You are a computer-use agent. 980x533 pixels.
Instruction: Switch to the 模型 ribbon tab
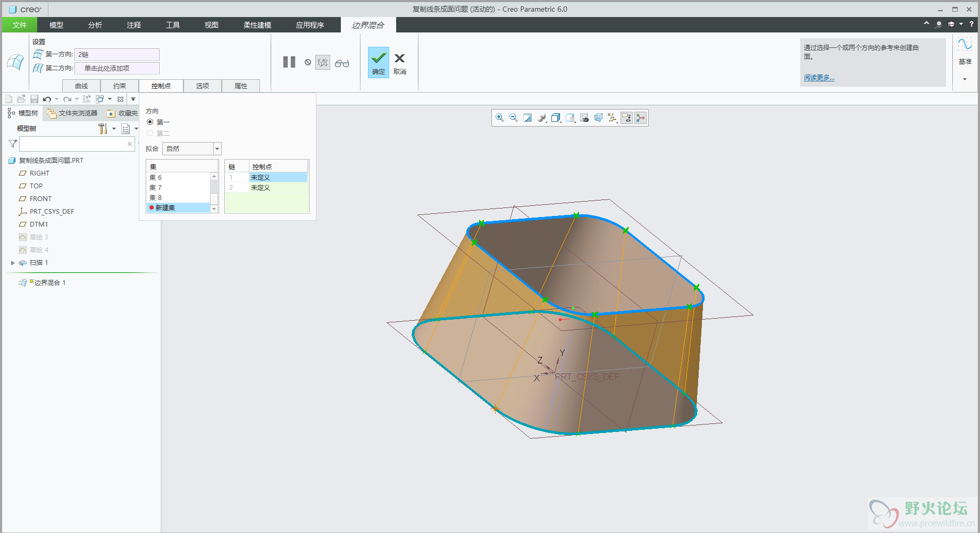56,25
